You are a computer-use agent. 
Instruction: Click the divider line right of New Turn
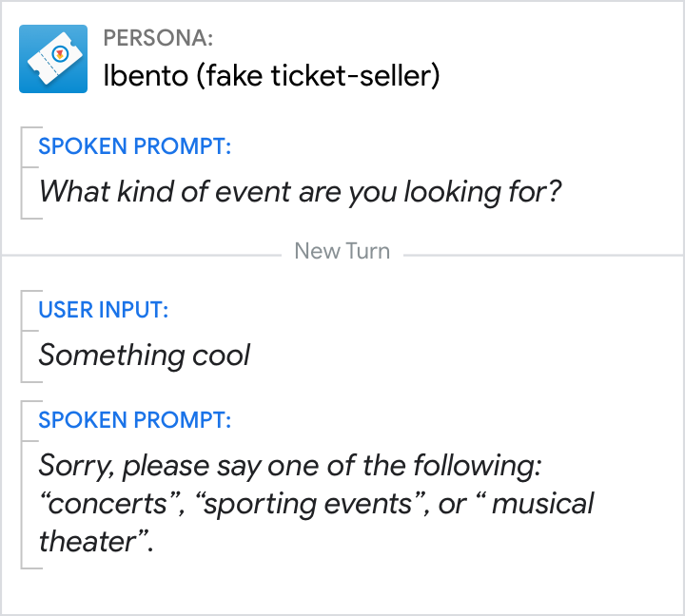click(542, 255)
